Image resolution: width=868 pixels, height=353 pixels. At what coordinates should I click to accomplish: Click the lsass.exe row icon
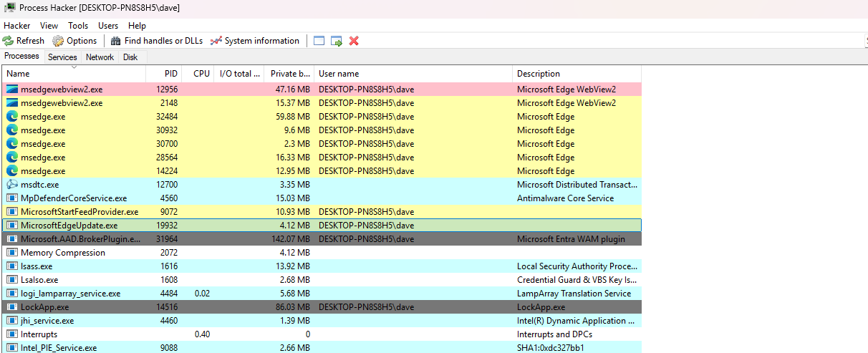(x=12, y=266)
